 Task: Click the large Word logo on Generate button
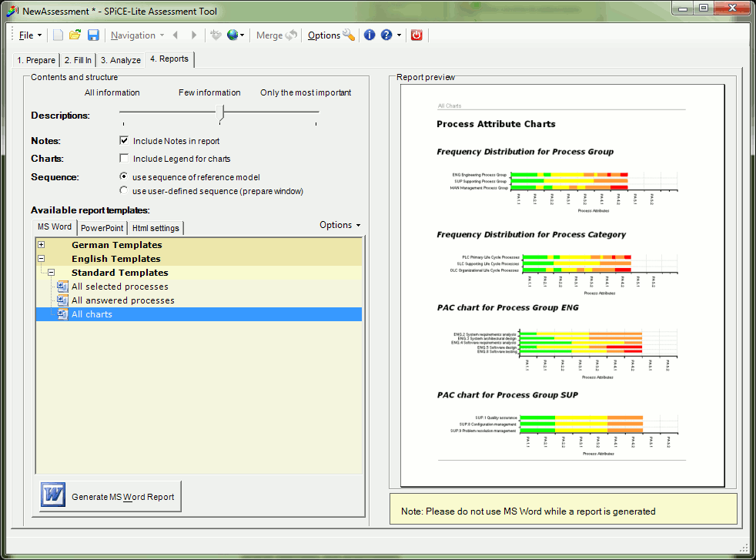(53, 495)
